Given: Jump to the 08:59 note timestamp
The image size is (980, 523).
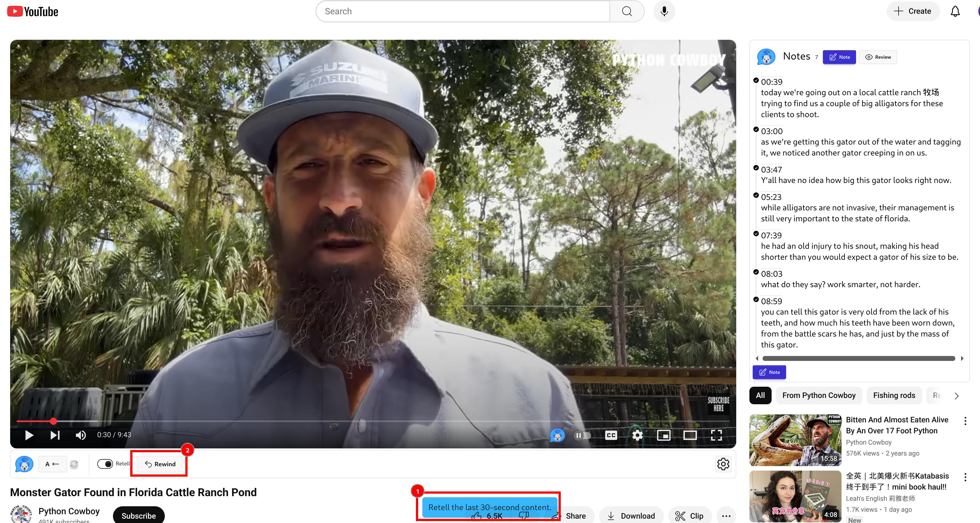Looking at the screenshot, I should [772, 301].
